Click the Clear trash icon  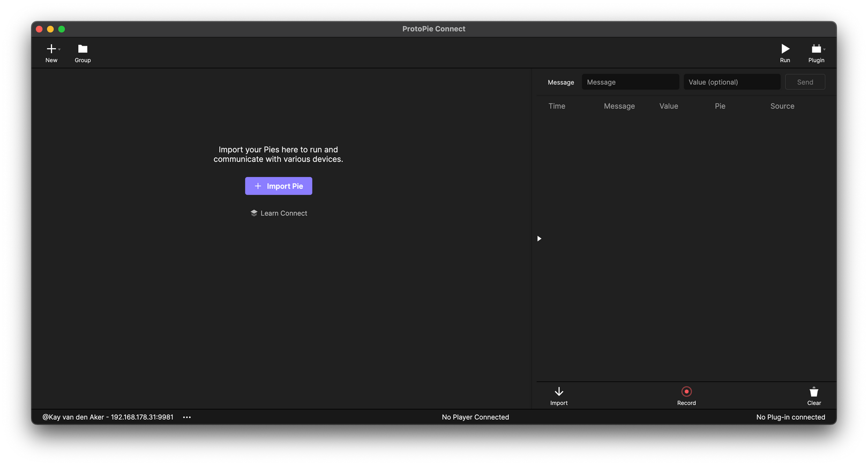814,392
